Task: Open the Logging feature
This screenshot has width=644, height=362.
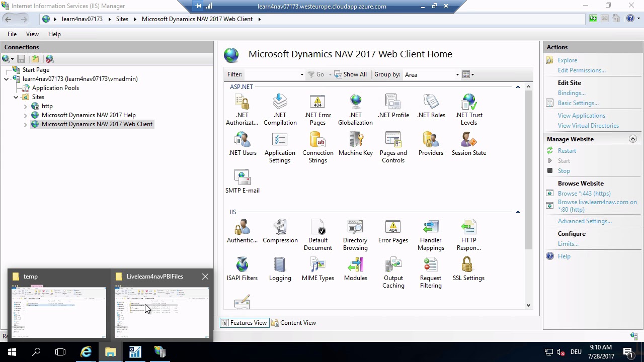Action: click(280, 269)
